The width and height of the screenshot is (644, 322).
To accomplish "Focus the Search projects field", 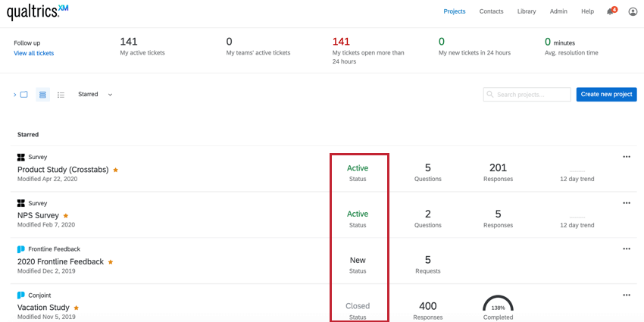I will tap(527, 94).
